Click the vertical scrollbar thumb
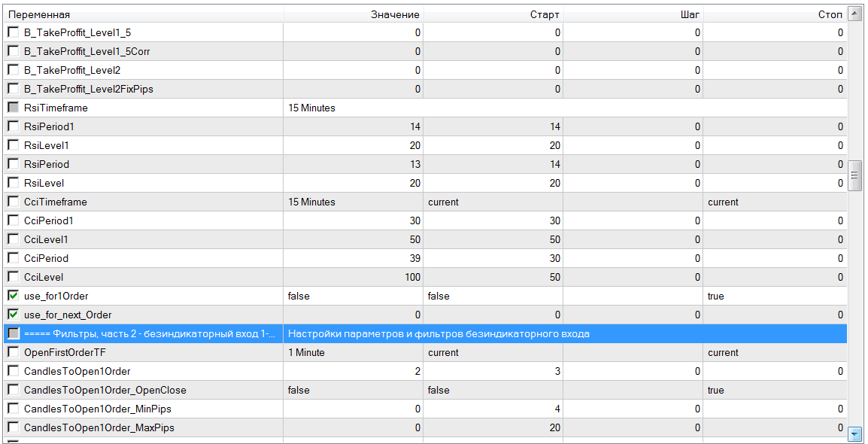Screen dimensions: 868x444 [854, 175]
